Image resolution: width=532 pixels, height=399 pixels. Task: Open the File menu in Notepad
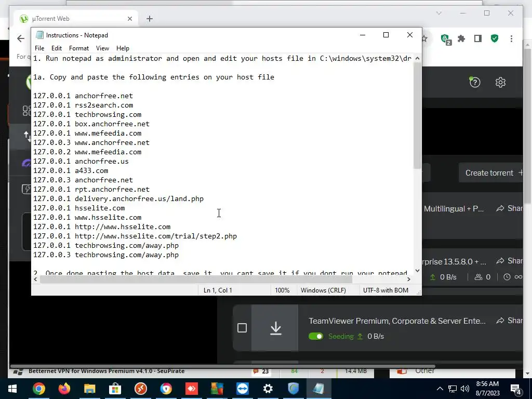pyautogui.click(x=39, y=48)
